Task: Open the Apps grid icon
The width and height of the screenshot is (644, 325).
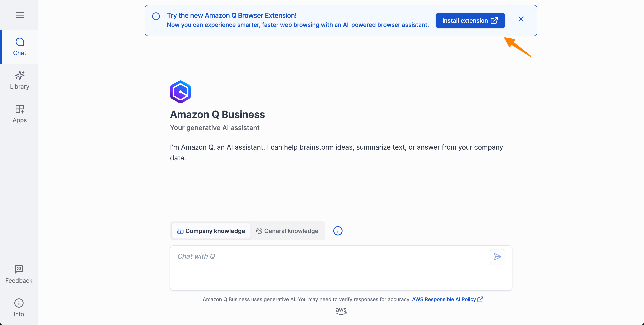Action: (19, 109)
